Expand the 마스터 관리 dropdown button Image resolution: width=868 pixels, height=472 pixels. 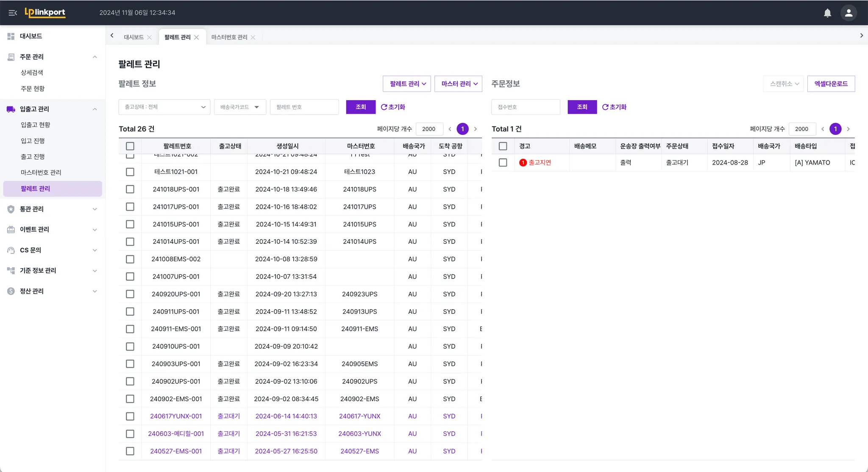point(459,84)
